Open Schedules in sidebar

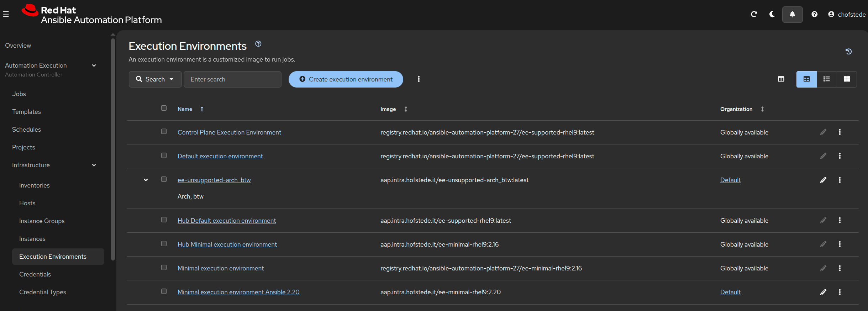pyautogui.click(x=26, y=130)
